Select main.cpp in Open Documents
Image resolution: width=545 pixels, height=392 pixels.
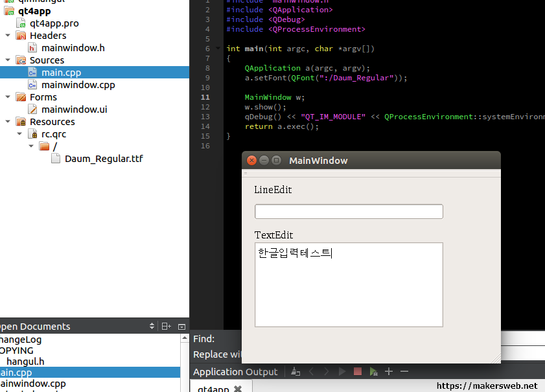pos(90,372)
